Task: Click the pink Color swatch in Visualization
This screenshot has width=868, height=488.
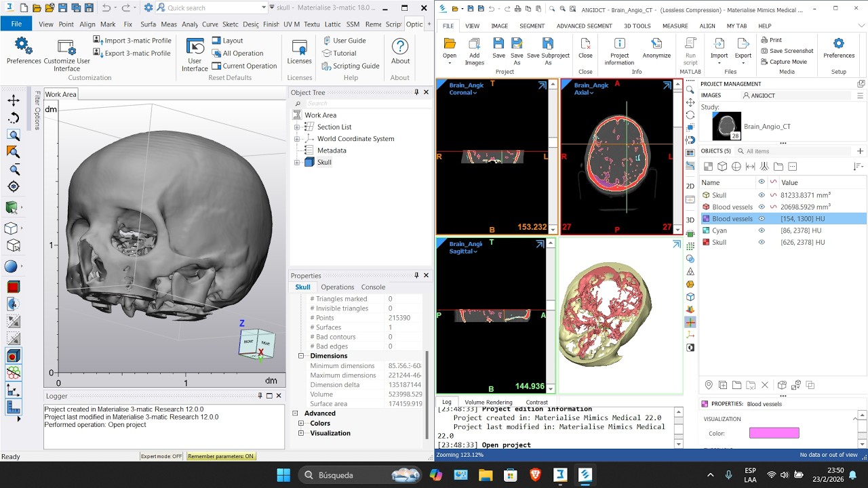Action: click(x=774, y=433)
